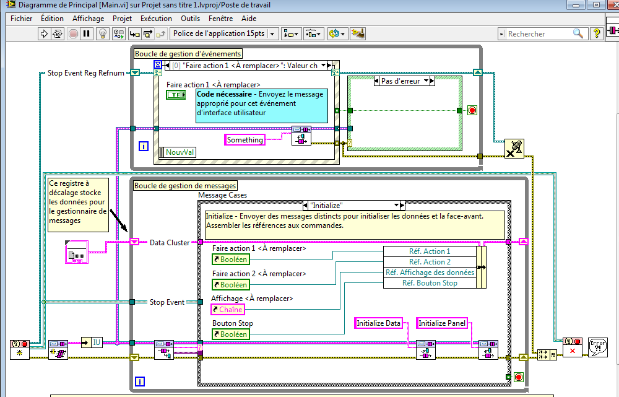This screenshot has width=619, height=397.
Task: Open the Exécution menu
Action: (156, 19)
